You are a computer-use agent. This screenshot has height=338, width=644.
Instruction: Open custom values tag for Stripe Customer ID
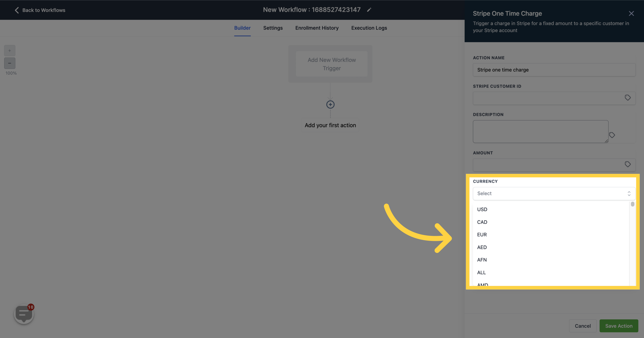[628, 98]
